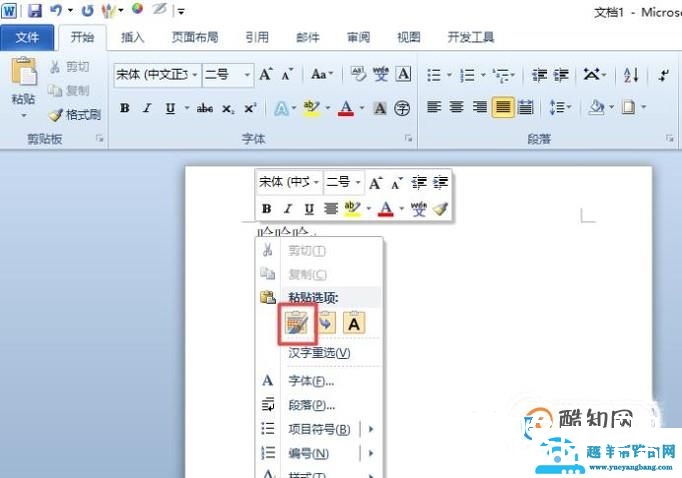Click the Shading paint bucket icon
The image size is (682, 478).
(596, 107)
